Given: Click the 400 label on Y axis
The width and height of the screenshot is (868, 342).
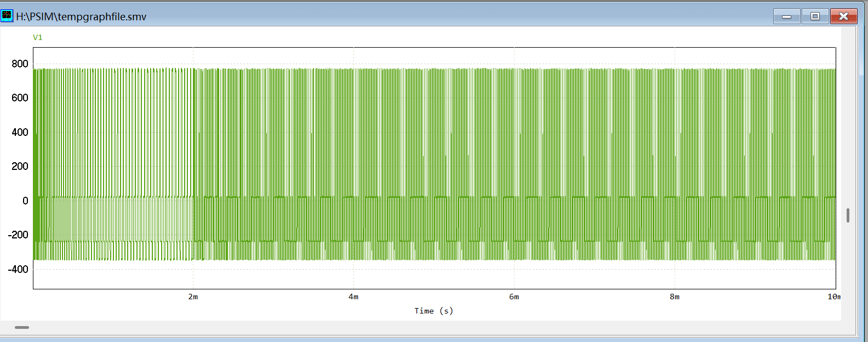Looking at the screenshot, I should pyautogui.click(x=20, y=132).
